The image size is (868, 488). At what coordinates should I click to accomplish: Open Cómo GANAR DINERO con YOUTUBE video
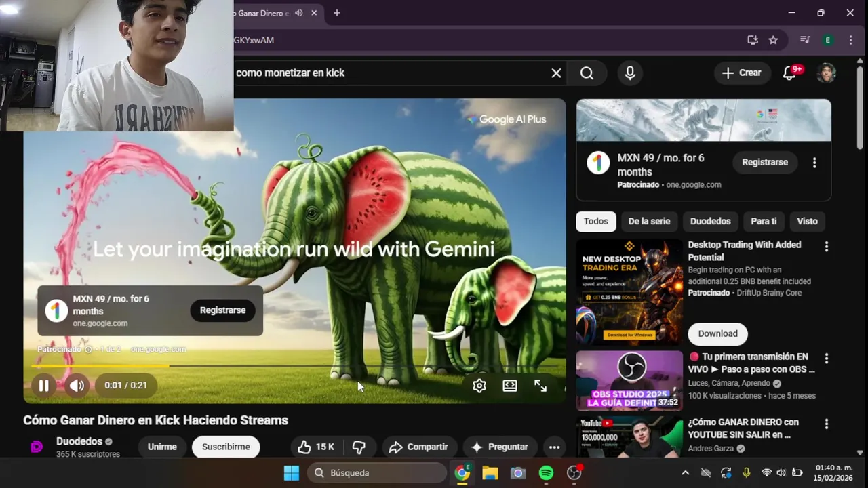743,428
